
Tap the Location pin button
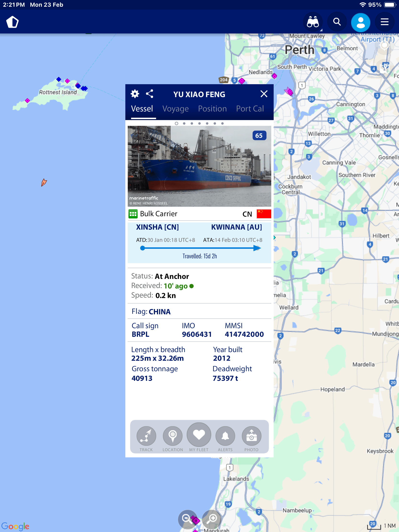point(172,436)
